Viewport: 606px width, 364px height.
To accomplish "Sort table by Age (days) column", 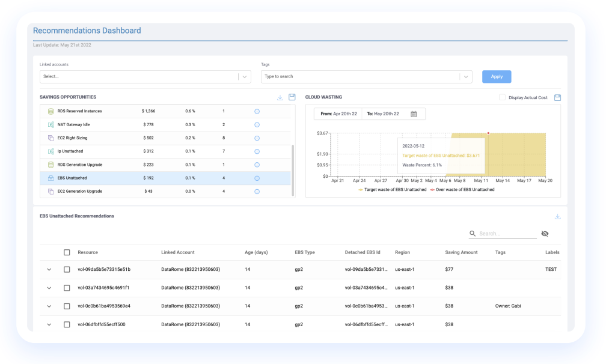I will (x=256, y=252).
